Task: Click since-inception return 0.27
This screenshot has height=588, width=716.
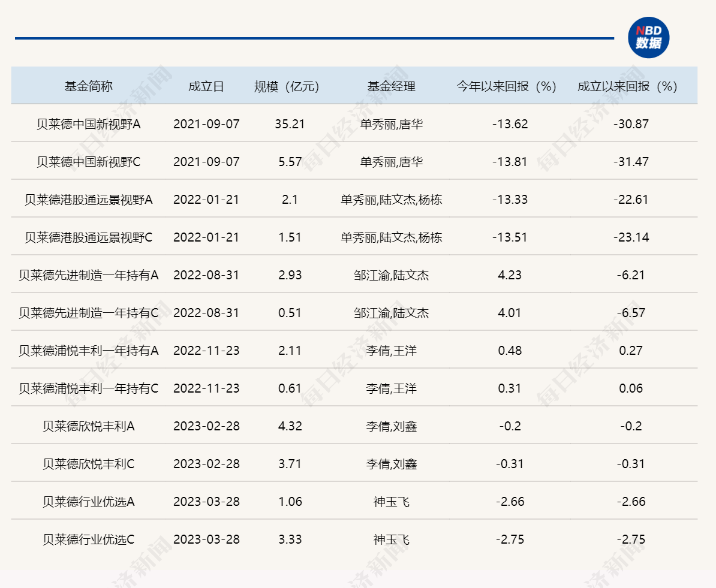Action: tap(631, 351)
